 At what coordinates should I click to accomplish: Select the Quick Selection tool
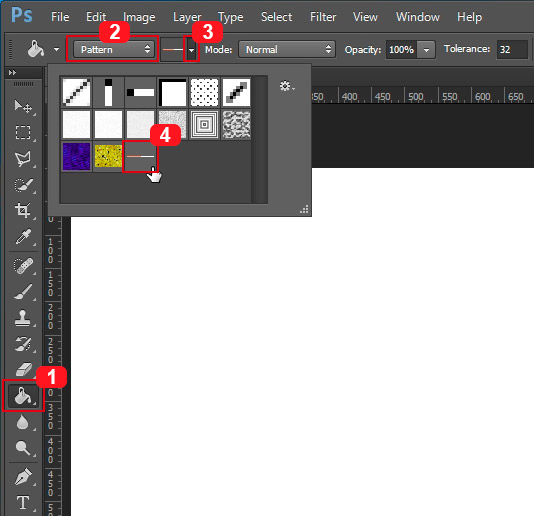click(23, 185)
